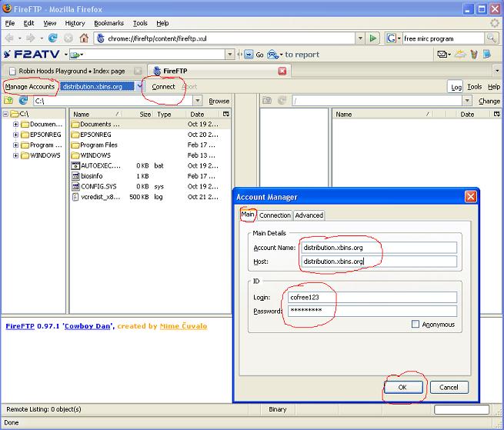504x430 pixels.
Task: Open remote column picker icon beside Date
Action: 497,114
